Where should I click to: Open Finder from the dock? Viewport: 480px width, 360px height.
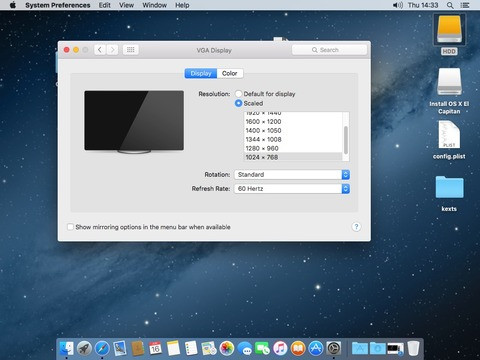click(x=67, y=349)
